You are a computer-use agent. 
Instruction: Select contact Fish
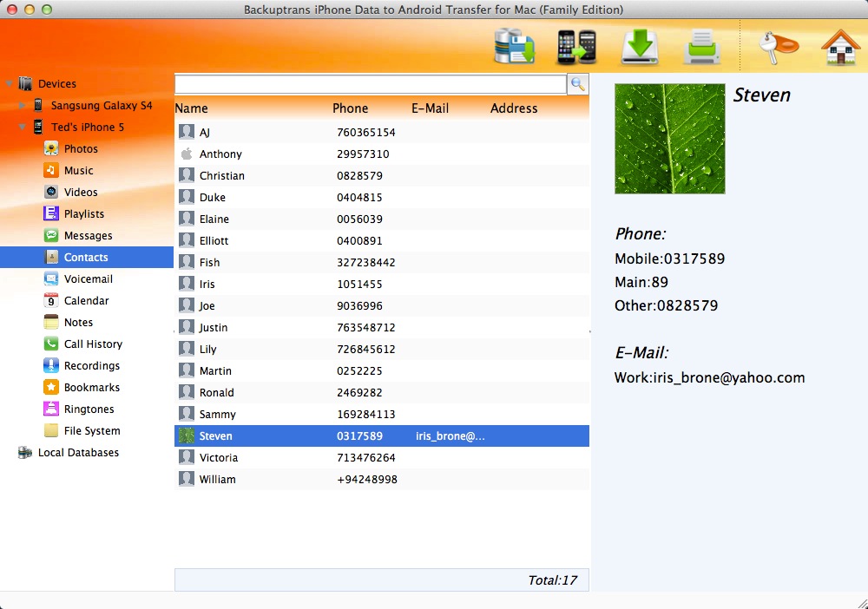pos(382,262)
